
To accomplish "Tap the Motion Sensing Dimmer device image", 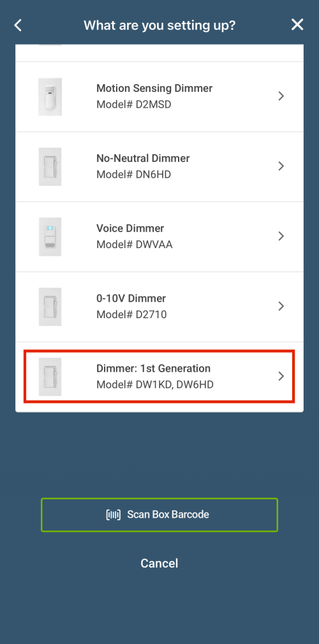I will tap(50, 96).
